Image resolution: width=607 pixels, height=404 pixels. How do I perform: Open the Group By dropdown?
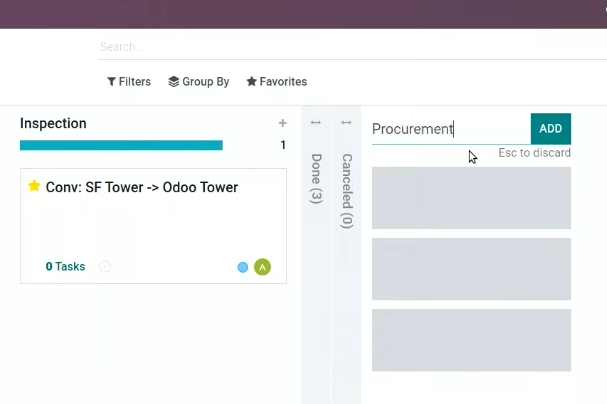click(x=199, y=82)
